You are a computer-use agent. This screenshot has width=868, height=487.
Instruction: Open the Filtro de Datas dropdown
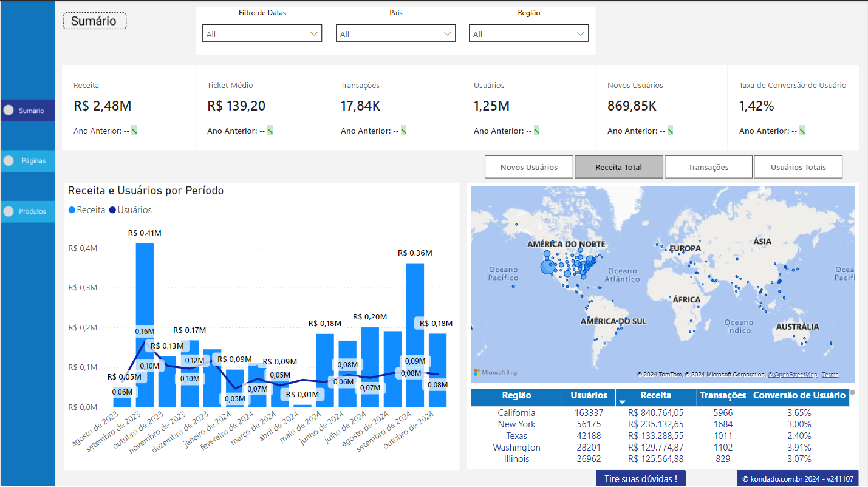[315, 33]
